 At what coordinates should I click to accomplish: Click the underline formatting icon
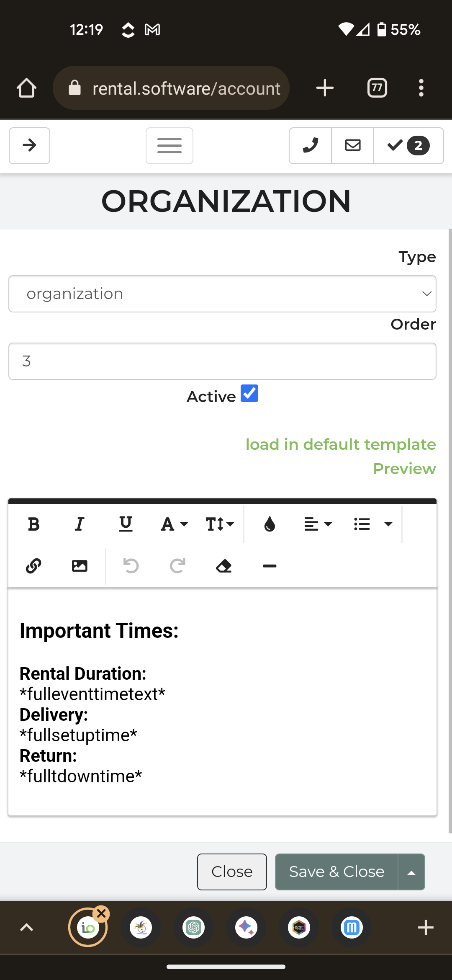126,524
